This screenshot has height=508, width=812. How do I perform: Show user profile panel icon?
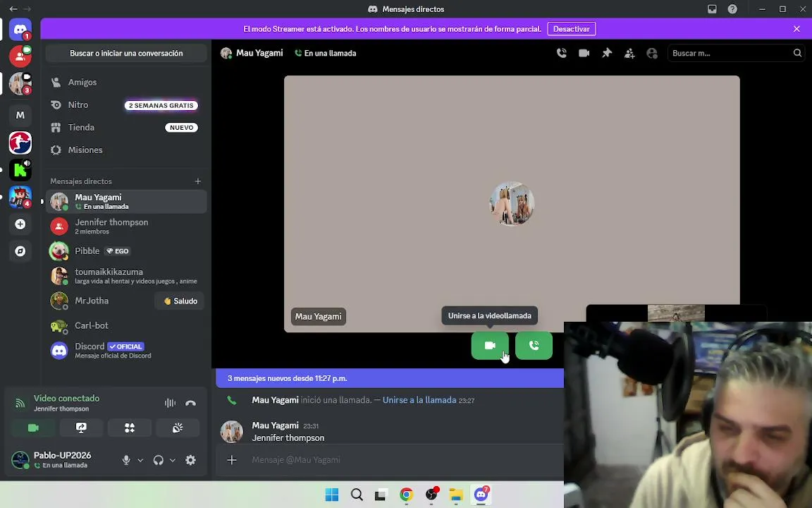click(x=652, y=53)
